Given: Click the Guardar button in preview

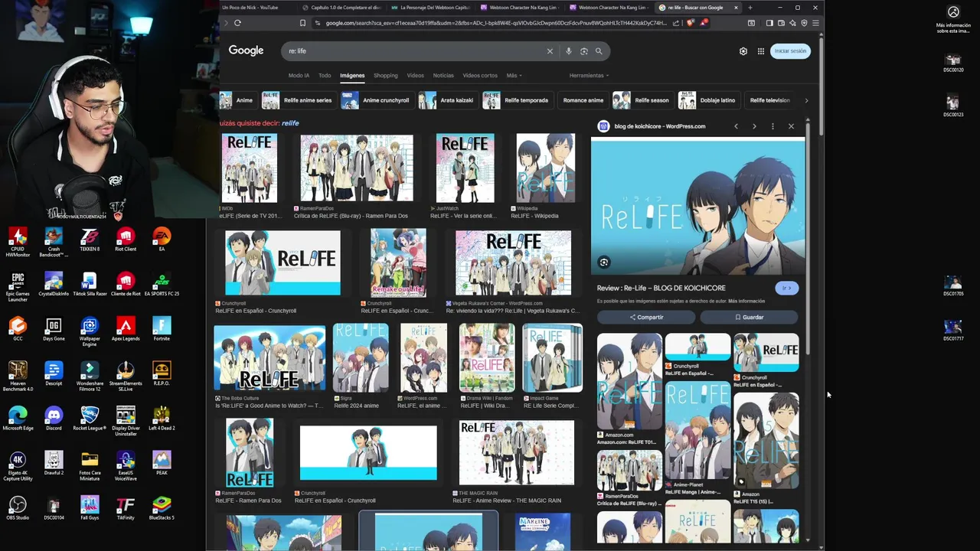Looking at the screenshot, I should click(x=749, y=317).
